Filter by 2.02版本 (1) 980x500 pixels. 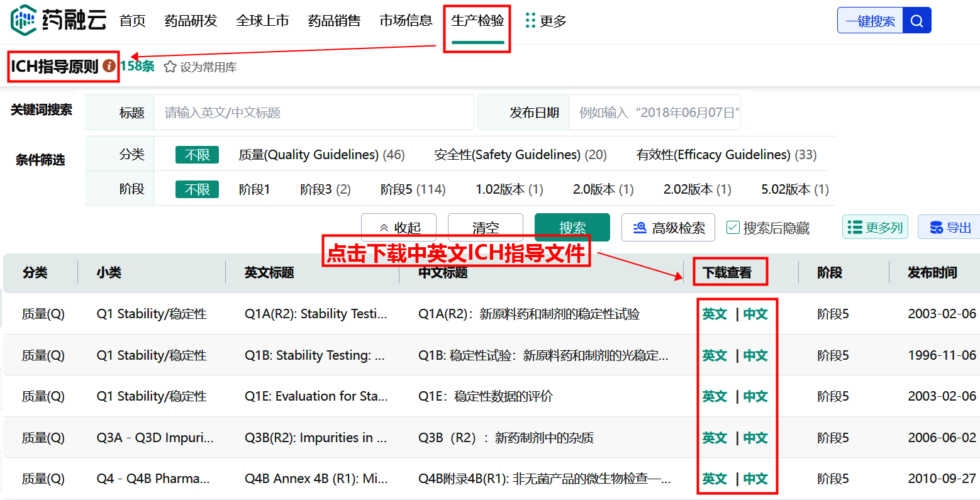pos(698,189)
